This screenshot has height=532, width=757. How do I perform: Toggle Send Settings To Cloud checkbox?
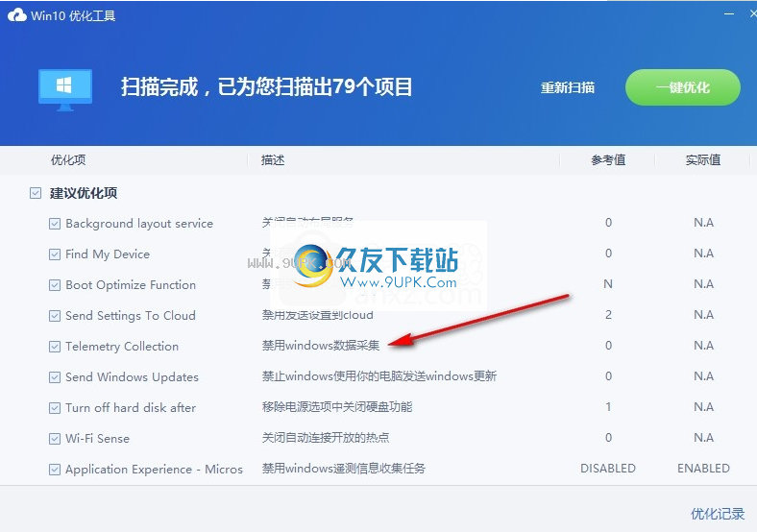tap(55, 316)
